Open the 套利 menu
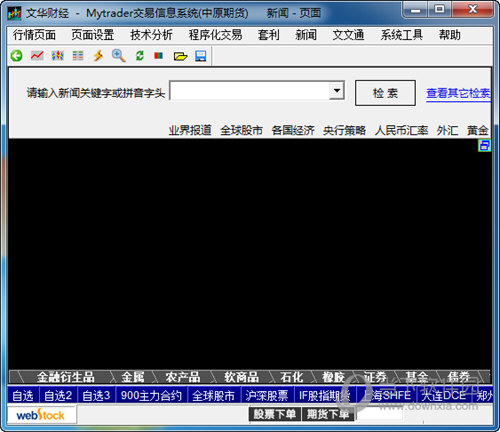 [268, 35]
